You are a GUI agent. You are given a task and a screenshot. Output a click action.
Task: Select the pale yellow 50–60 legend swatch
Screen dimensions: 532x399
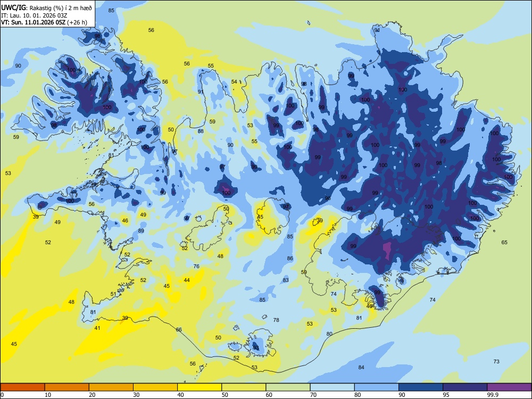coord(244,387)
